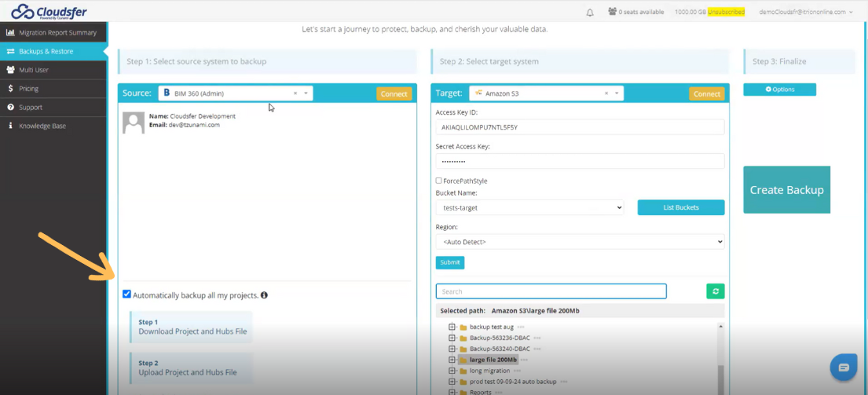The height and width of the screenshot is (395, 868).
Task: Open the Support sidebar item
Action: point(53,108)
